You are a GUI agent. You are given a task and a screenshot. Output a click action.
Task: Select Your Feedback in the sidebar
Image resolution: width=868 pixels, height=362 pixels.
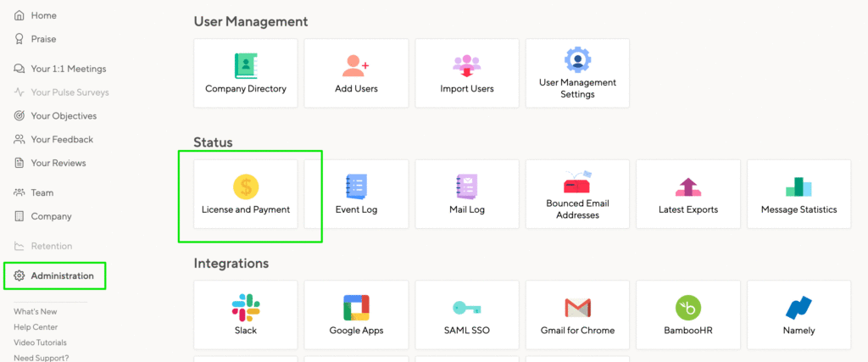coord(62,140)
